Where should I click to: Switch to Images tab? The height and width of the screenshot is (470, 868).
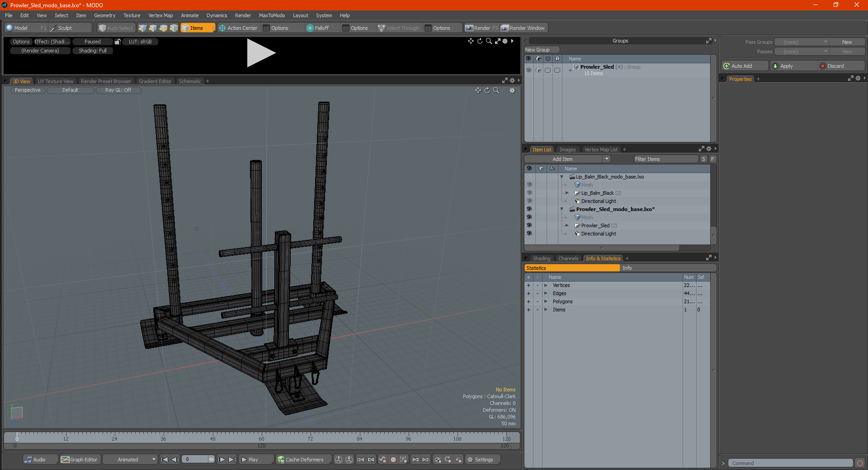click(567, 150)
